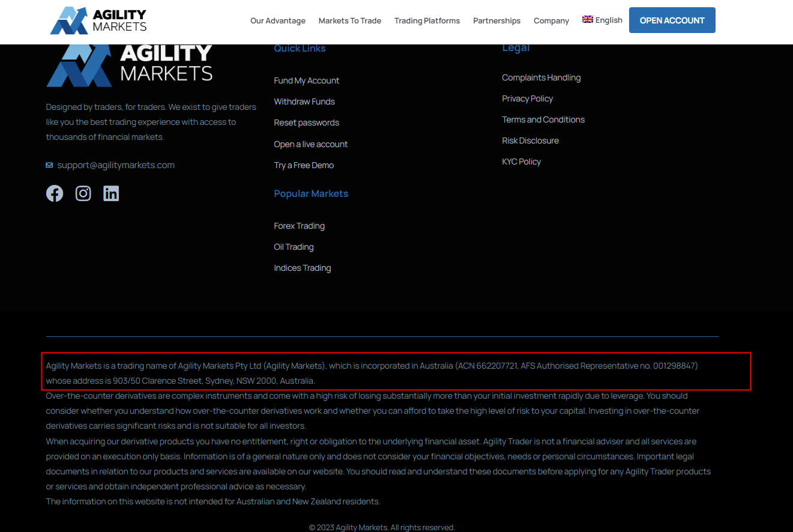Click the Australian and New Zealand residents notice
This screenshot has height=532, width=793.
(x=213, y=501)
